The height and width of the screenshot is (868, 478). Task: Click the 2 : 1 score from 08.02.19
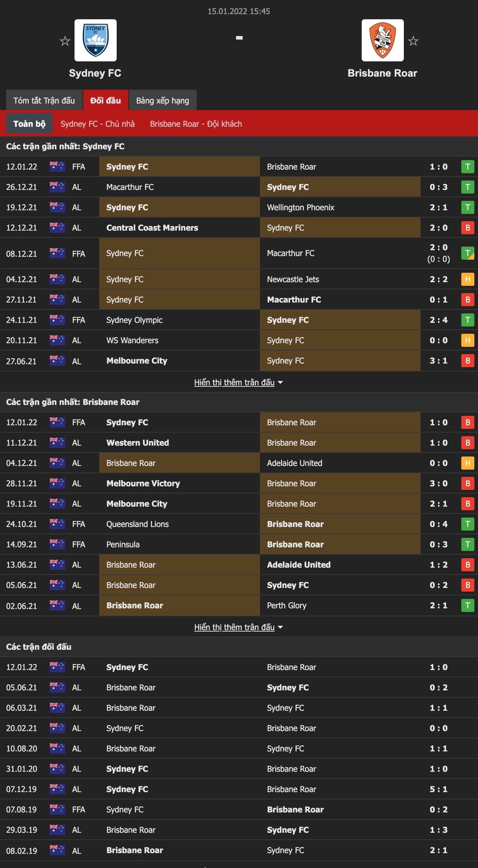[439, 850]
